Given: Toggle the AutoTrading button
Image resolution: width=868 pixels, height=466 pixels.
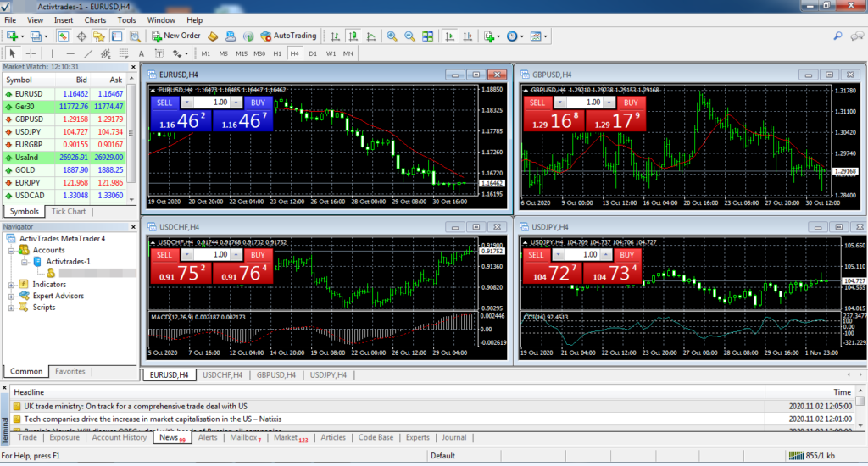Looking at the screenshot, I should pos(288,36).
